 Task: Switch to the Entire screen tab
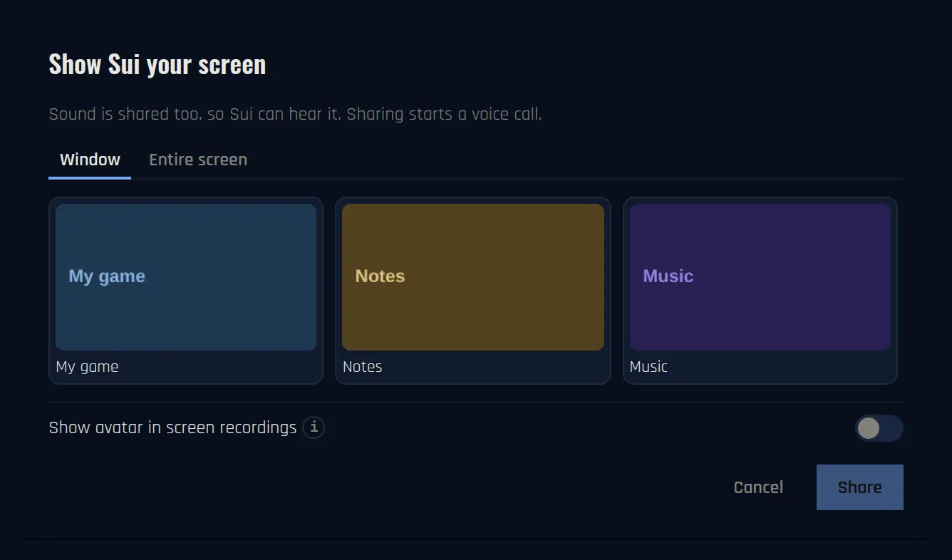tap(198, 160)
